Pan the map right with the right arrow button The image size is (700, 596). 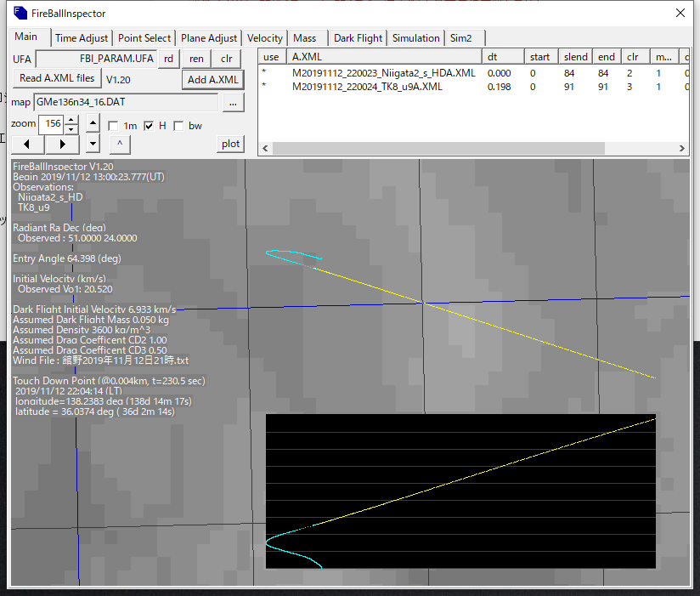(63, 144)
